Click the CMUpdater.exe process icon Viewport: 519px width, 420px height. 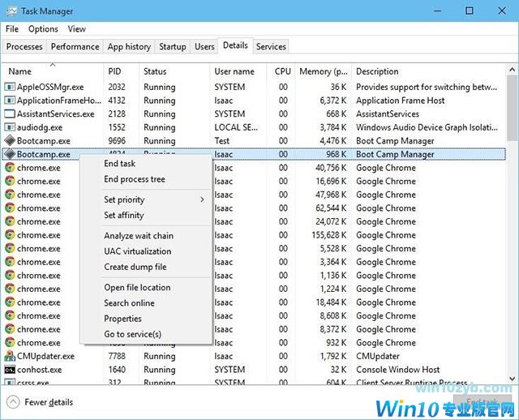[10, 356]
